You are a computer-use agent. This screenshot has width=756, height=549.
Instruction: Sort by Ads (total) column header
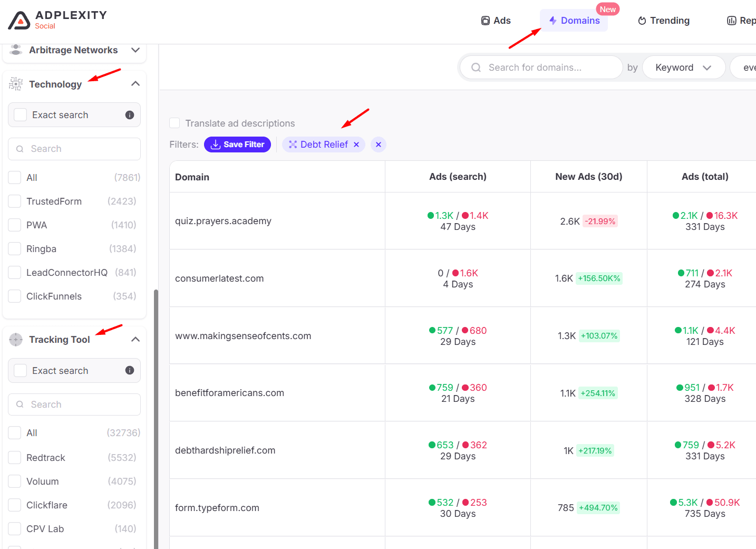(705, 177)
